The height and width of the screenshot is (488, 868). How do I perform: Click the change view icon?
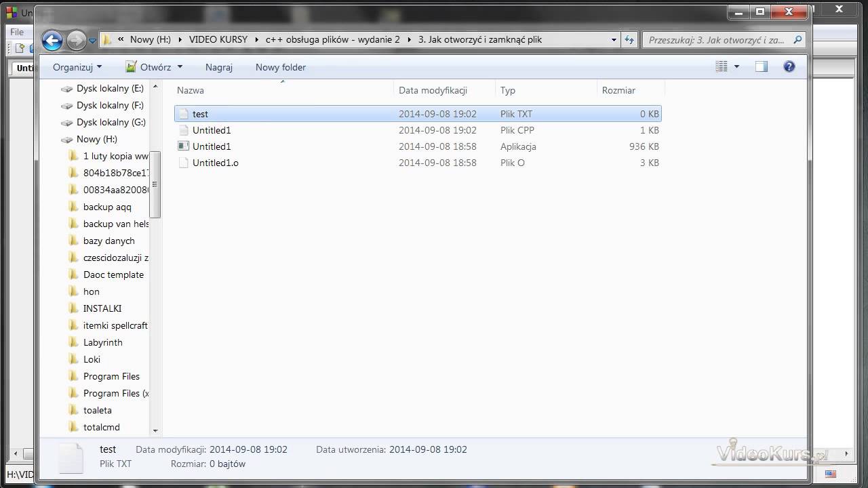[x=722, y=66]
